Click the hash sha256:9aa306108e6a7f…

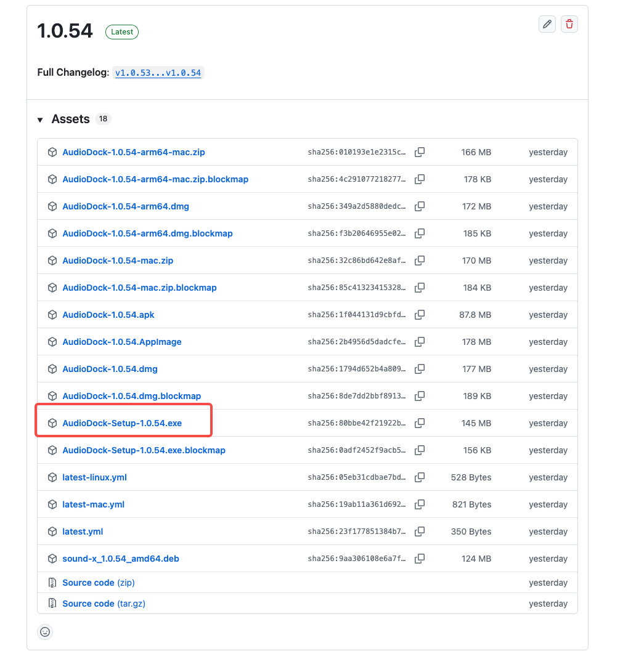tap(357, 559)
